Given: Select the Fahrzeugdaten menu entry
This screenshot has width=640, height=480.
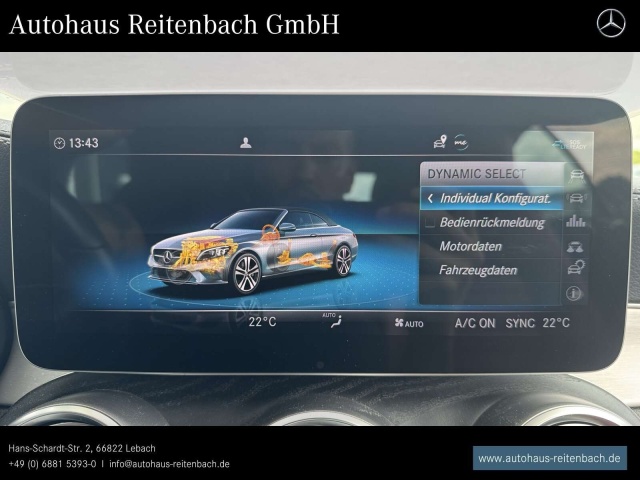Looking at the screenshot, I should [491, 270].
